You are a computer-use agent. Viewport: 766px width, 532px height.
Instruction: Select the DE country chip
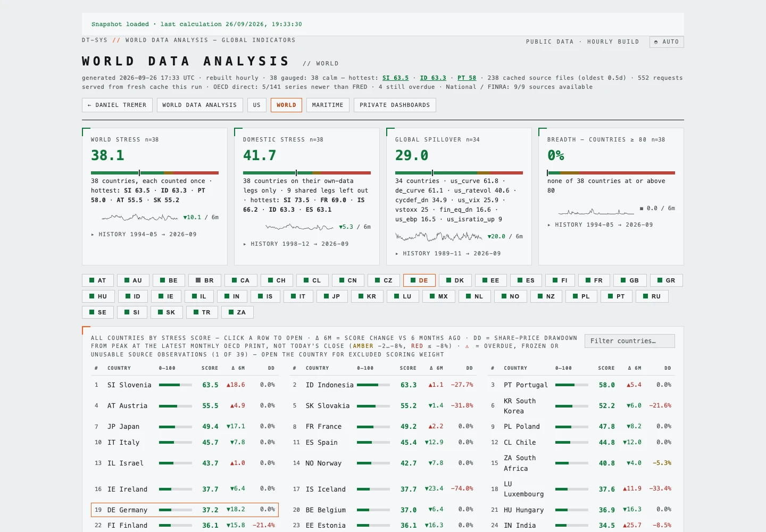coord(419,280)
